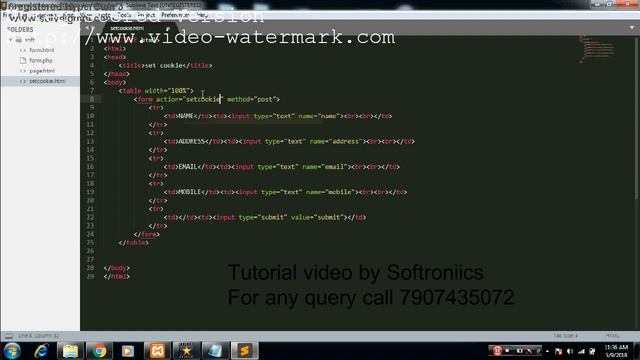Screen dimensions: 640x360
Task: Open the Project menu
Action: coord(146,15)
